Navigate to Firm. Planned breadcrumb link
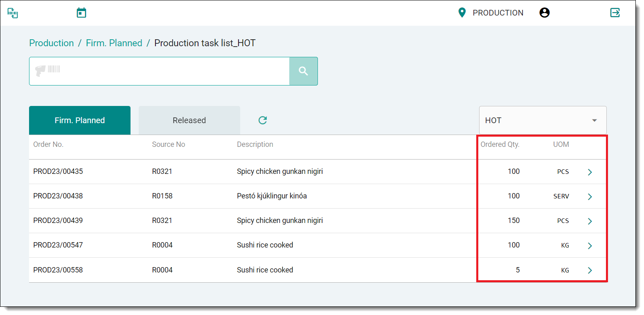Viewport: 644px width, 315px height. click(114, 43)
